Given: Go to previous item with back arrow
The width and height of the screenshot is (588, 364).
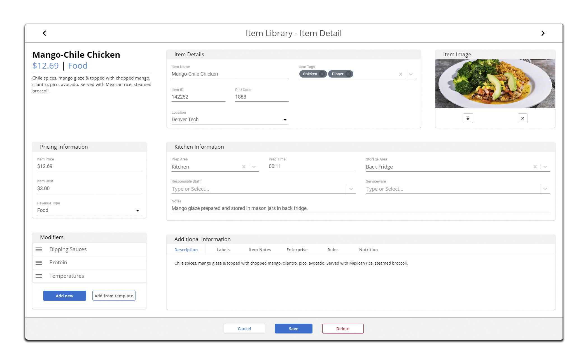Looking at the screenshot, I should click(x=44, y=33).
